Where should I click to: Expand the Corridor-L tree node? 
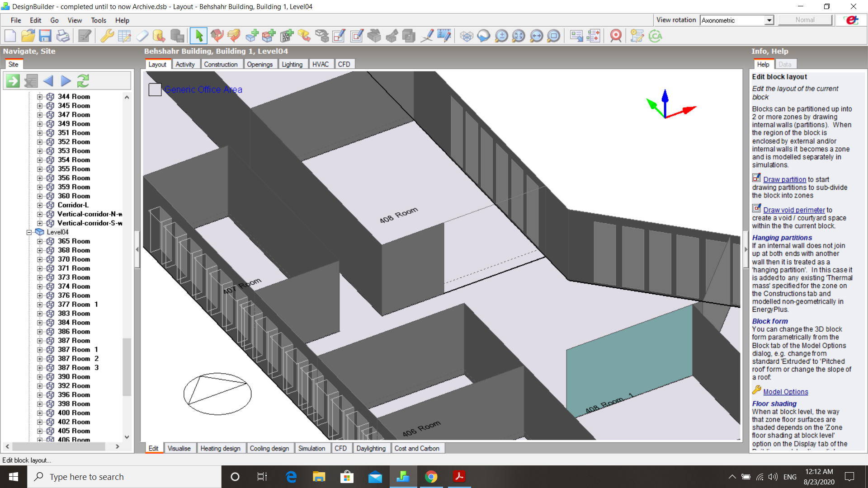pyautogui.click(x=40, y=205)
